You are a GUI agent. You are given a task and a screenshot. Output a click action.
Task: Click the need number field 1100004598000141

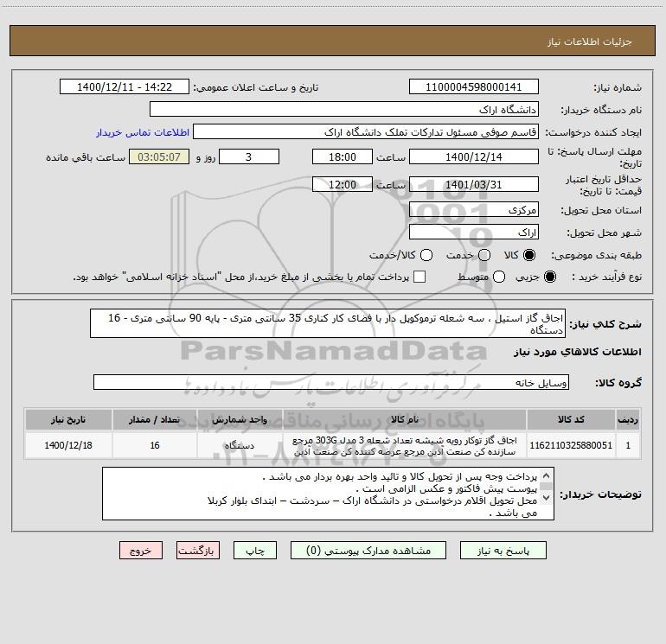click(474, 87)
